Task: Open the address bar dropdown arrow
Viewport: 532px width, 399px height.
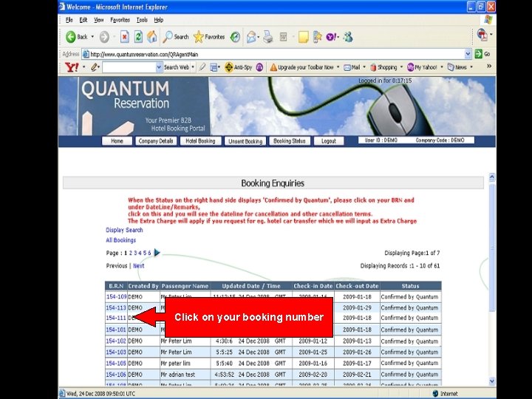Action: 468,54
